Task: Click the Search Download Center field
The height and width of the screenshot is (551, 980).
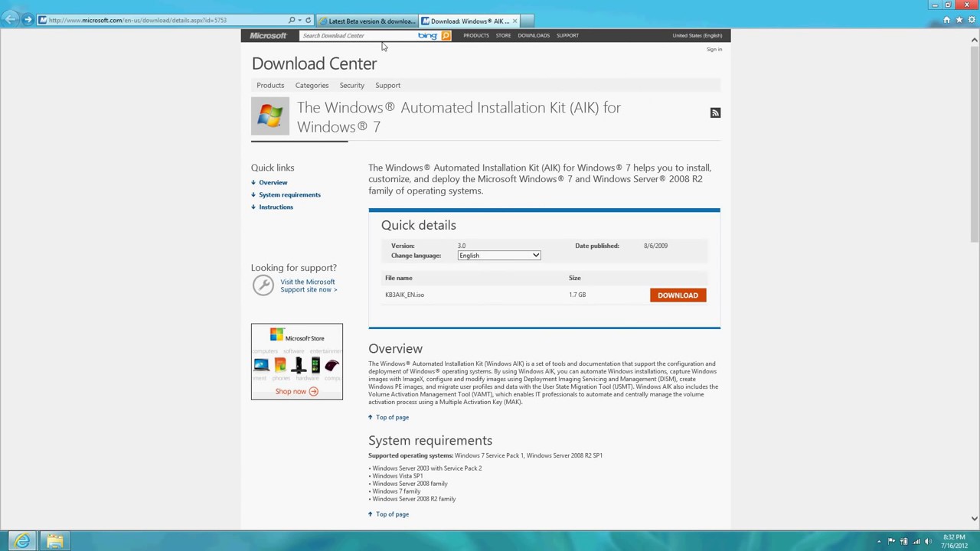Action: pyautogui.click(x=357, y=35)
